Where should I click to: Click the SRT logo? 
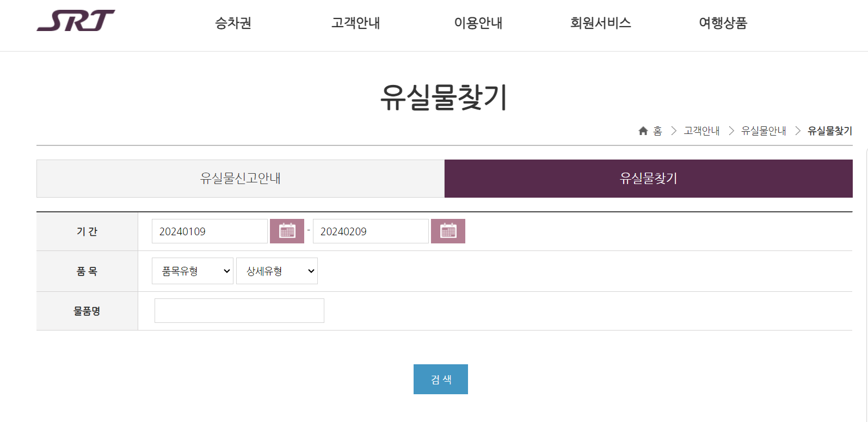(x=76, y=21)
